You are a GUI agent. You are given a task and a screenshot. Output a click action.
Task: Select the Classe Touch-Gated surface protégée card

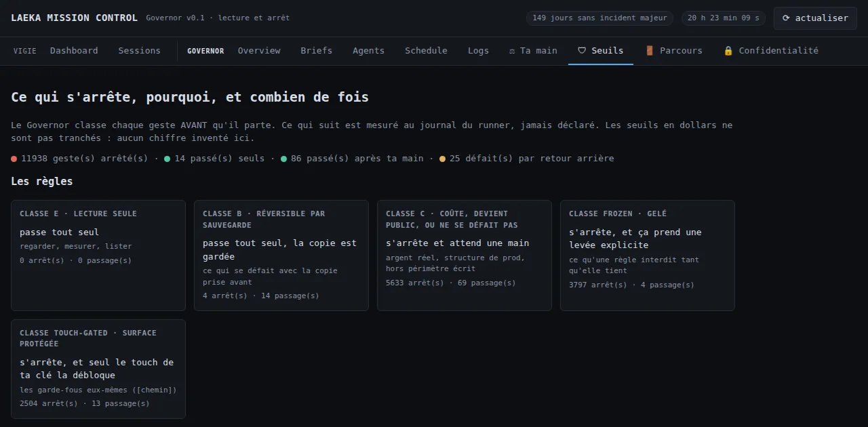point(98,369)
